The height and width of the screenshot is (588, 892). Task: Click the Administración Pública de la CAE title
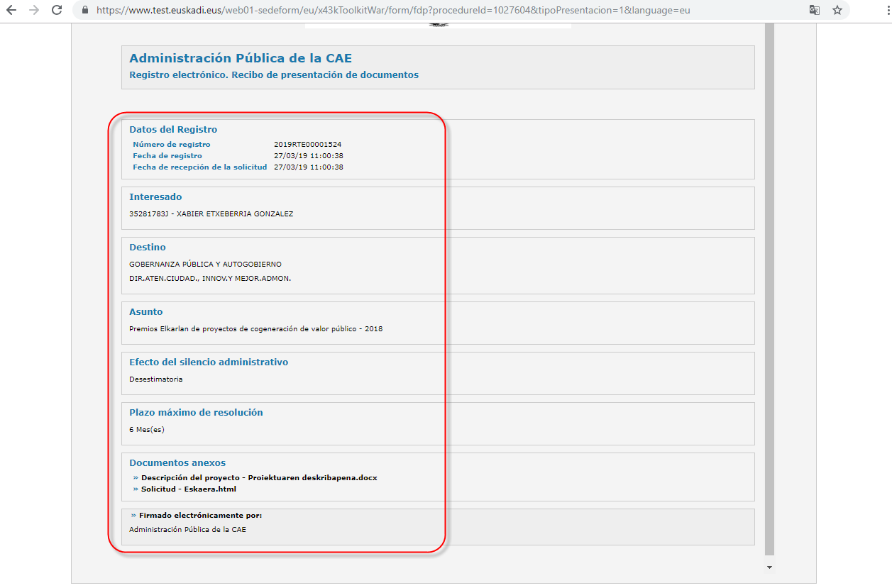point(241,59)
